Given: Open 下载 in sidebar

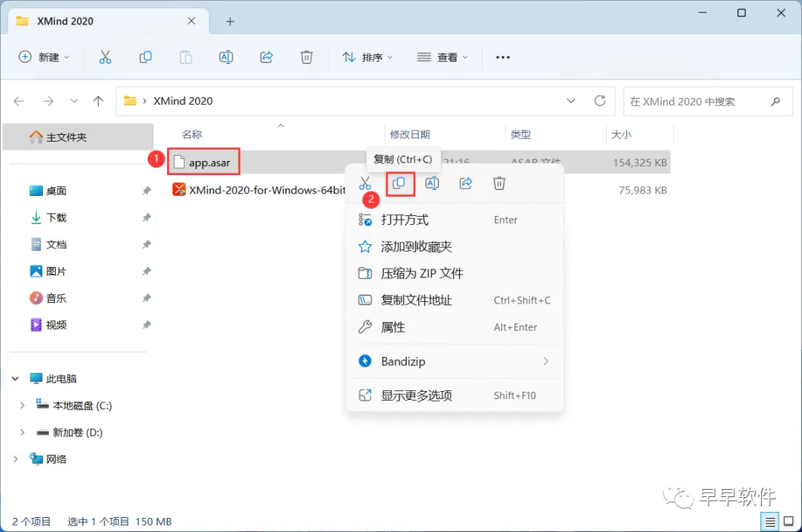Looking at the screenshot, I should pos(56,217).
